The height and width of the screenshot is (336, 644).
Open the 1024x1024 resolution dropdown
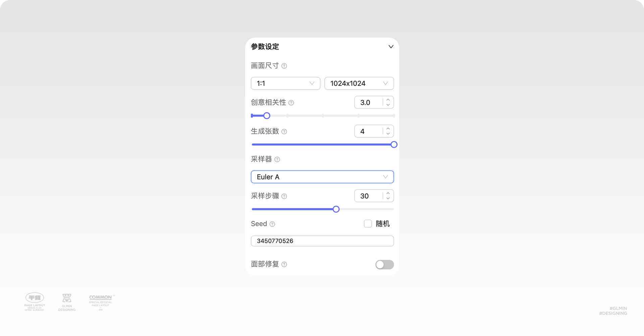(x=359, y=83)
